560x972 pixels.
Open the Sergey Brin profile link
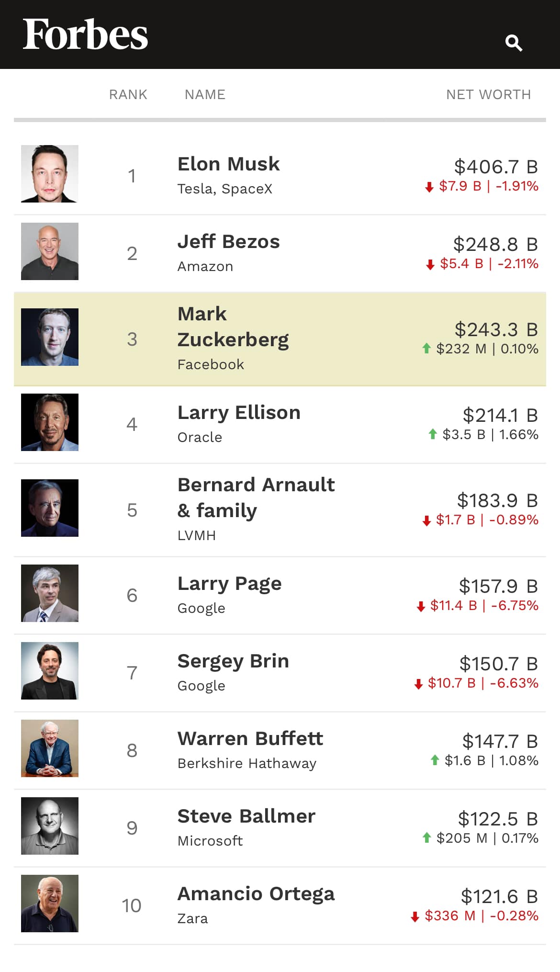pos(233,661)
